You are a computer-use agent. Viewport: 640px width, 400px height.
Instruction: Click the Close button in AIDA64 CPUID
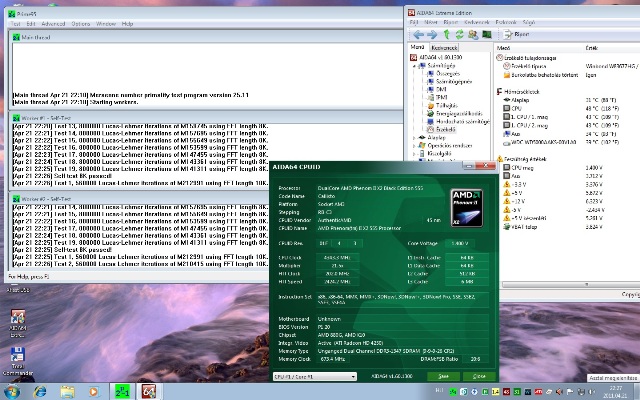[x=479, y=376]
